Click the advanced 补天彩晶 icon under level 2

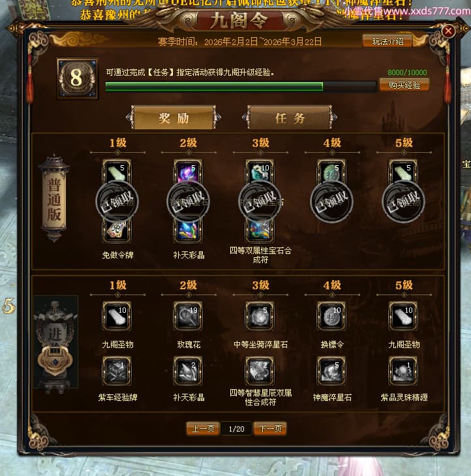(x=188, y=371)
